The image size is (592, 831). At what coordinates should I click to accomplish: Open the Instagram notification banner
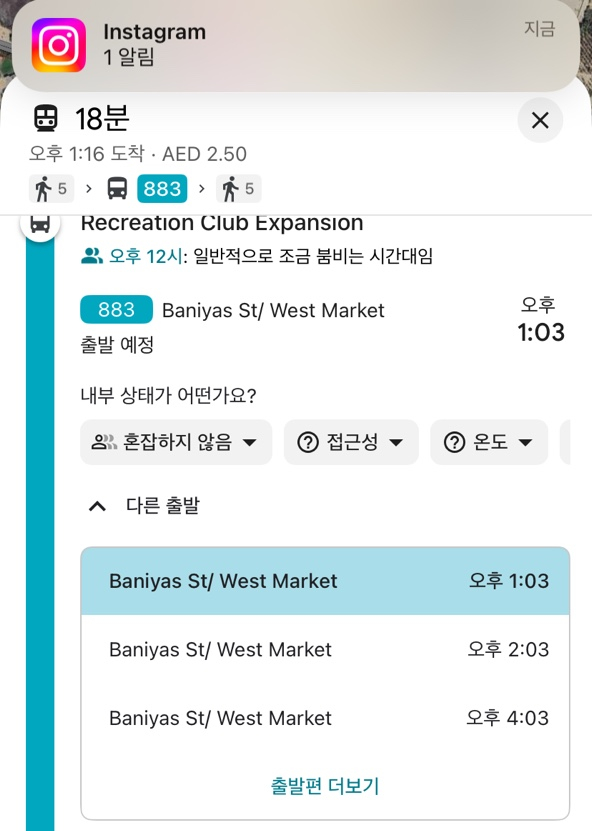[295, 46]
